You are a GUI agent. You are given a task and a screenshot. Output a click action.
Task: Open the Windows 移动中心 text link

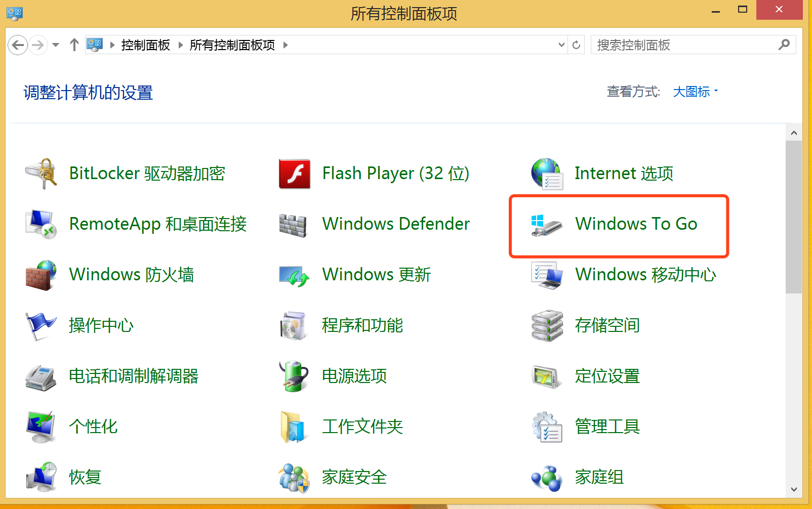click(646, 275)
